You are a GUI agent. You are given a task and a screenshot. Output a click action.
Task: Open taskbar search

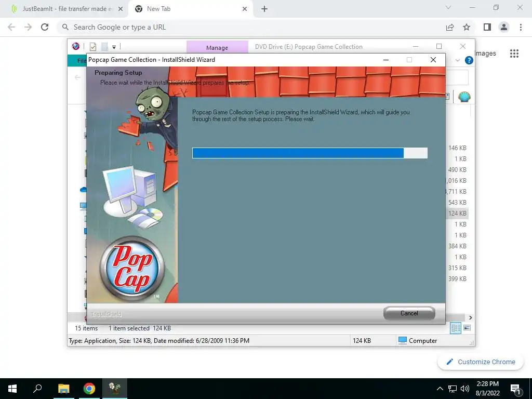[x=37, y=389]
